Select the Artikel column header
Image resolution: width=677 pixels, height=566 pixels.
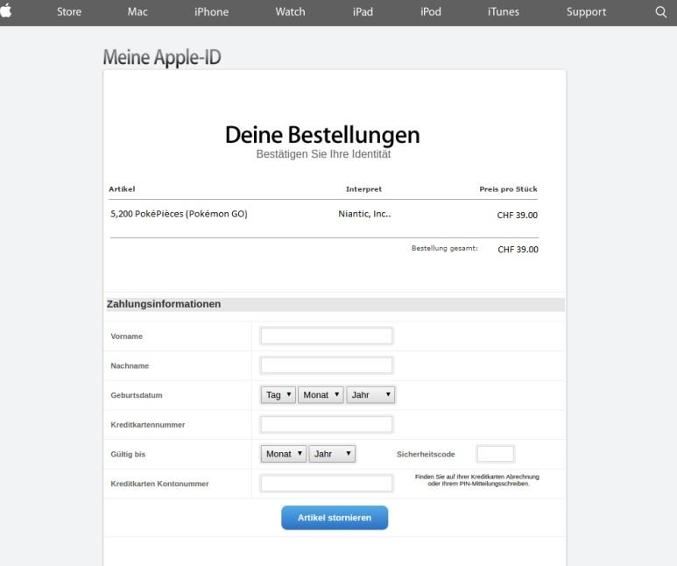[122, 189]
